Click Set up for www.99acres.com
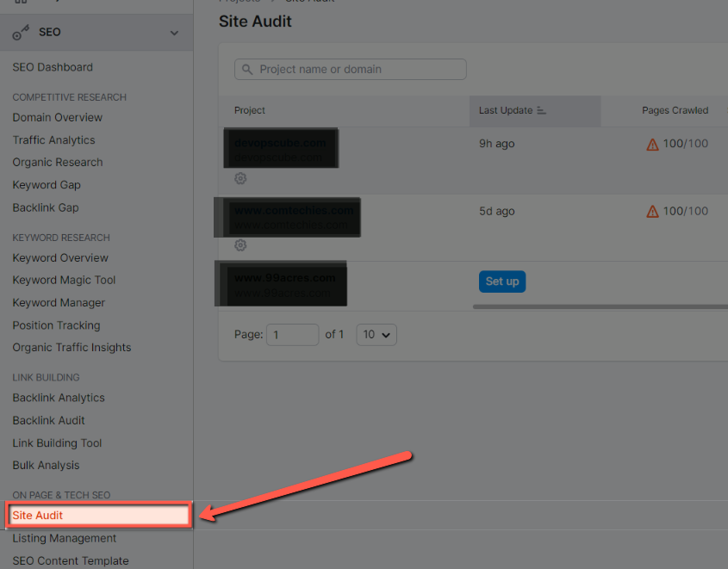The height and width of the screenshot is (569, 728). 501,281
